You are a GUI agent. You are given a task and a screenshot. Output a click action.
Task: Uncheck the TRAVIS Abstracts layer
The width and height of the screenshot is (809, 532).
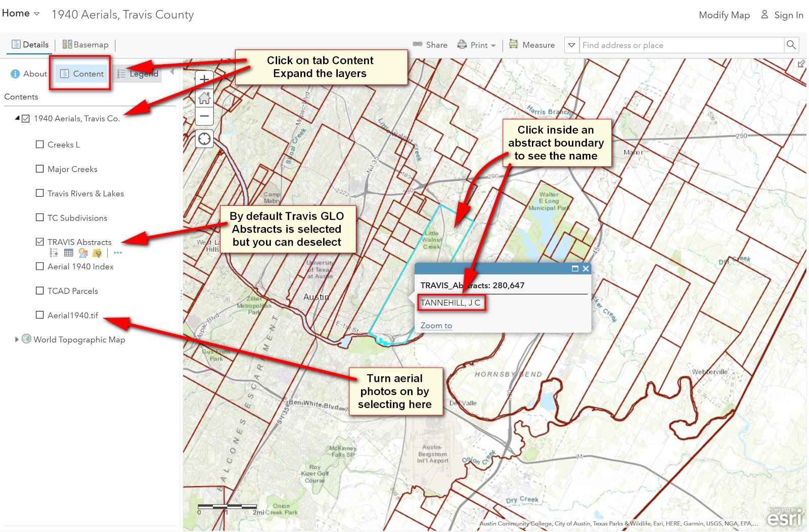[39, 242]
